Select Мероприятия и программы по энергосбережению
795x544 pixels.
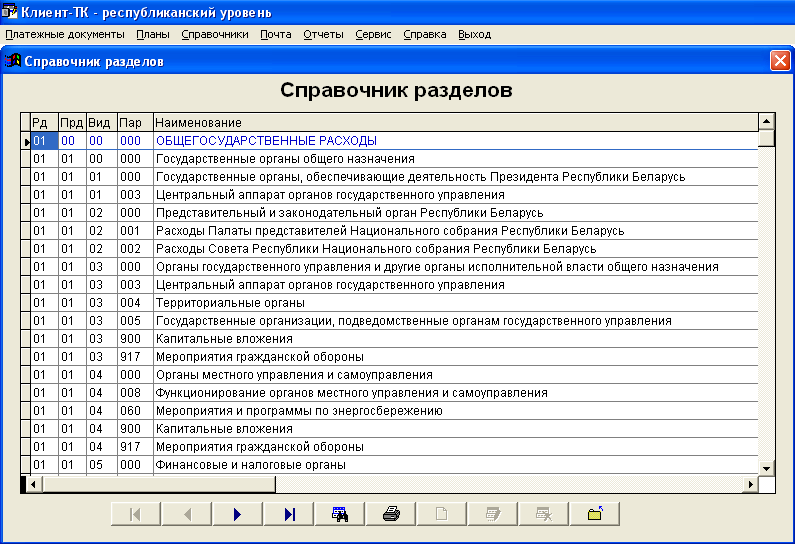pyautogui.click(x=394, y=411)
